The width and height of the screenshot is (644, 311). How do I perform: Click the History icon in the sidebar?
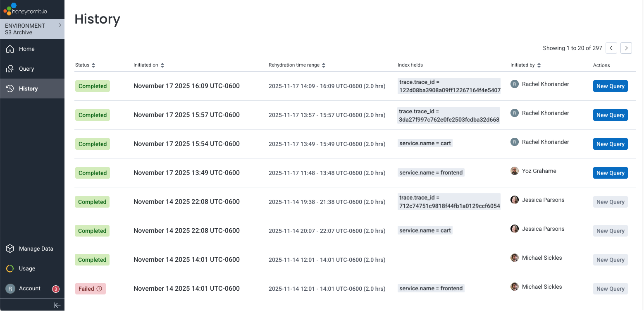[x=10, y=88]
